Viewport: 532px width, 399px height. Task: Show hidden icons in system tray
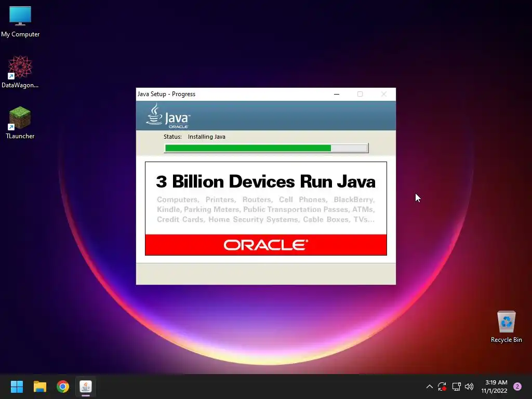[x=429, y=387]
